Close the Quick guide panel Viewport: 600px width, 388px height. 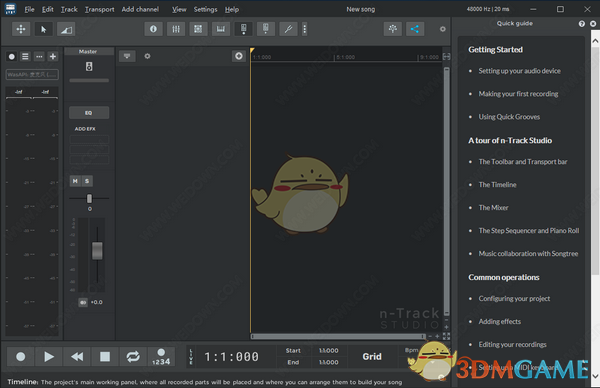[x=593, y=24]
